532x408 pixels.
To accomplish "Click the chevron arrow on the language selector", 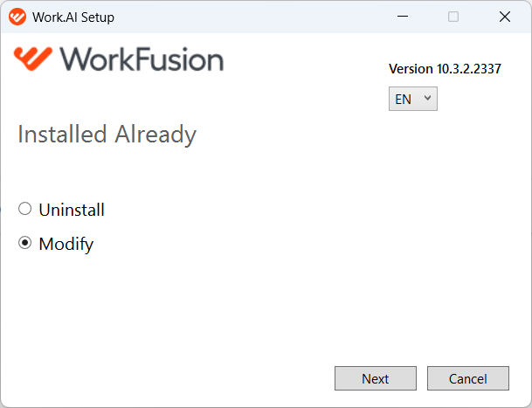I will click(427, 98).
